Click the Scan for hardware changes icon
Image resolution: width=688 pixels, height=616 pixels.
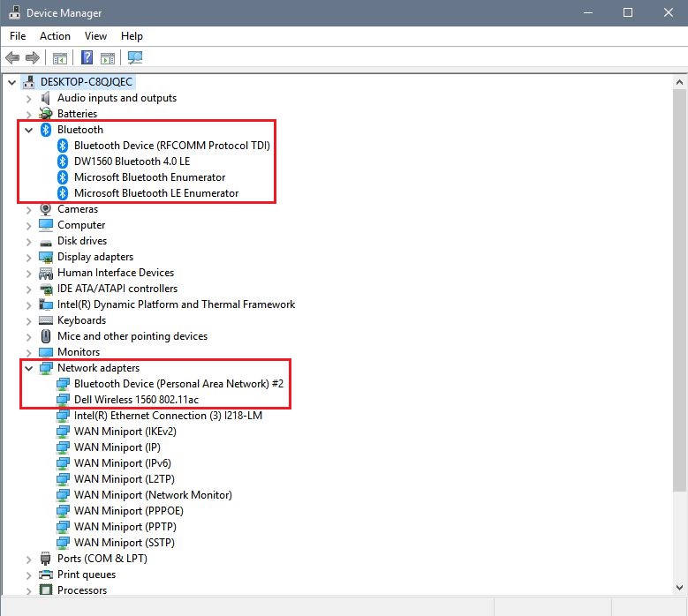[134, 58]
